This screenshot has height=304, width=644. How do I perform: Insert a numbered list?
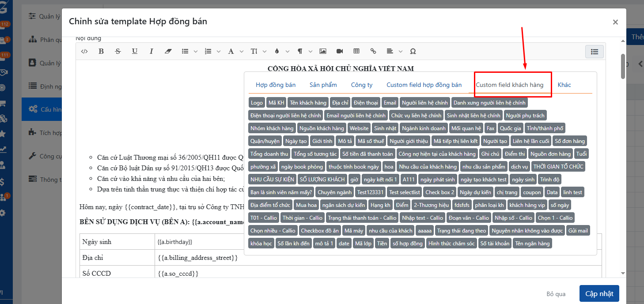pos(208,51)
